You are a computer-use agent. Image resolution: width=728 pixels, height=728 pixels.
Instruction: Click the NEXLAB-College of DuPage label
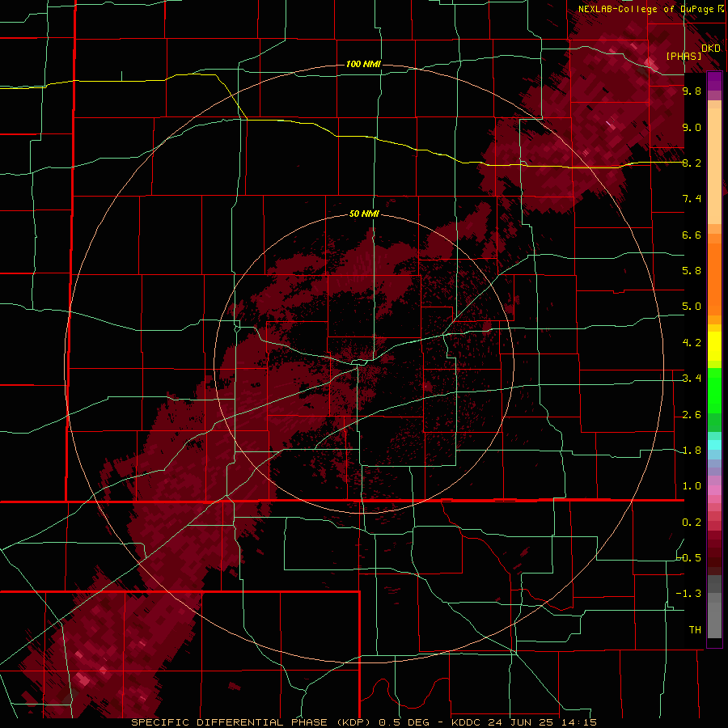pos(645,9)
